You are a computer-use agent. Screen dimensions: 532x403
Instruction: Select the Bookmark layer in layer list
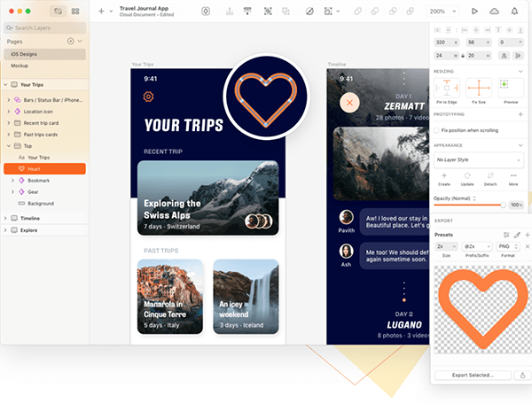tap(39, 180)
